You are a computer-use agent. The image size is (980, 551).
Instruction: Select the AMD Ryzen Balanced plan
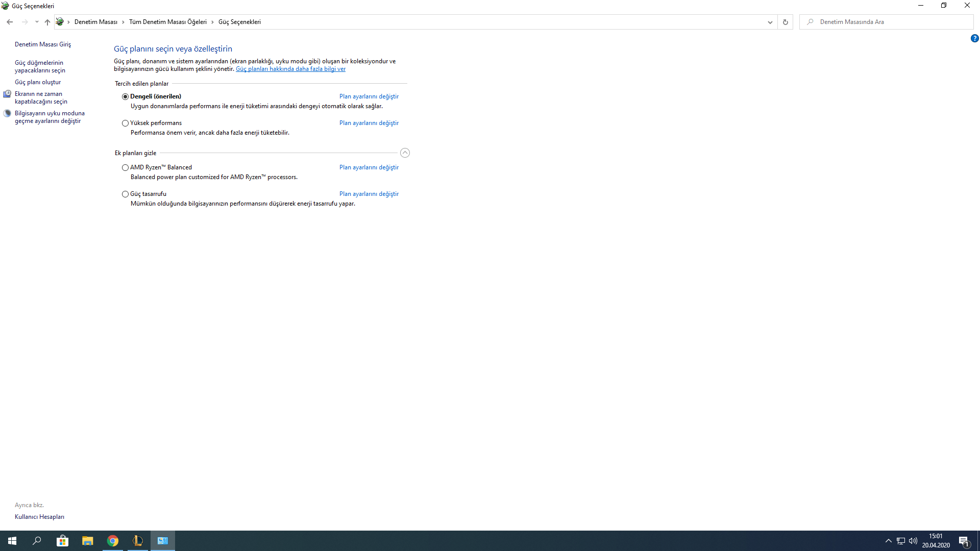(x=125, y=167)
